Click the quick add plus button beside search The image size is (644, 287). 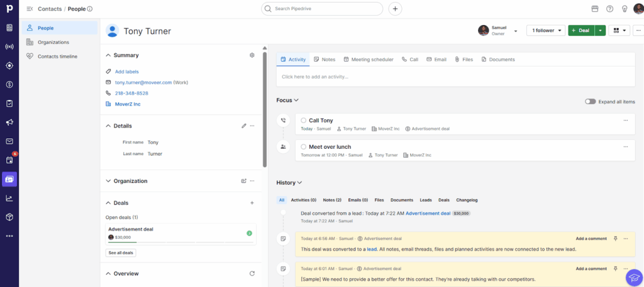(395, 9)
